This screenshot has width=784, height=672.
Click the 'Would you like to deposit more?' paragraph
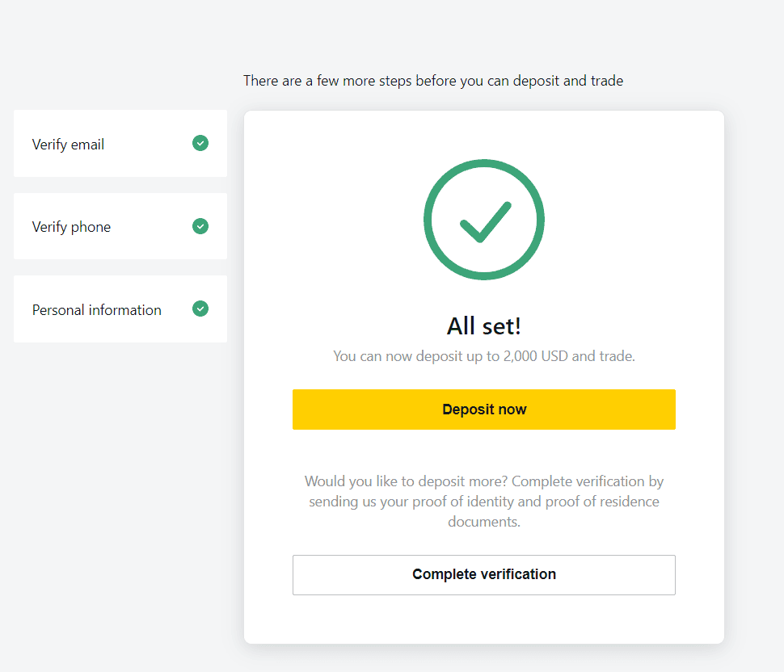[484, 501]
